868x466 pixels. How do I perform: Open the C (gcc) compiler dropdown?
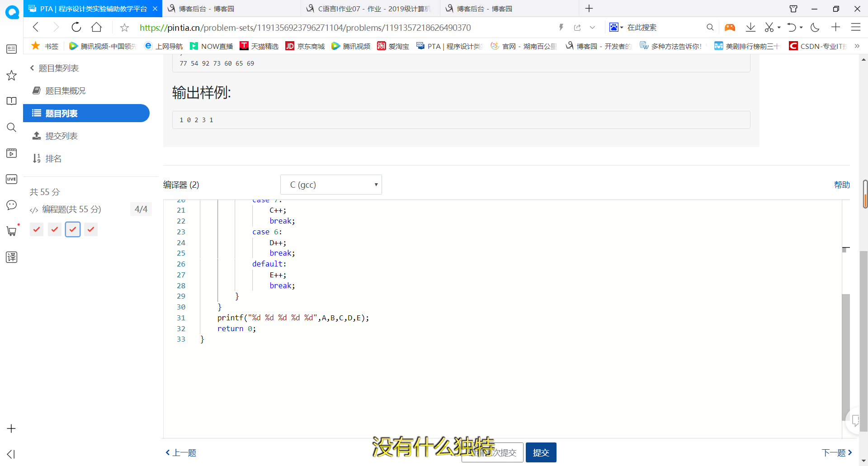coord(331,185)
